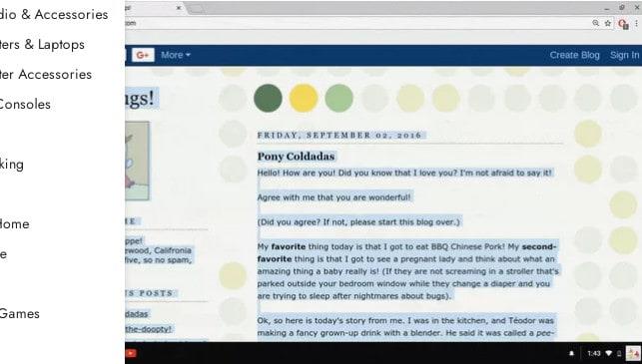The height and width of the screenshot is (364, 642).
Task: Share with the G+ button
Action: point(143,55)
